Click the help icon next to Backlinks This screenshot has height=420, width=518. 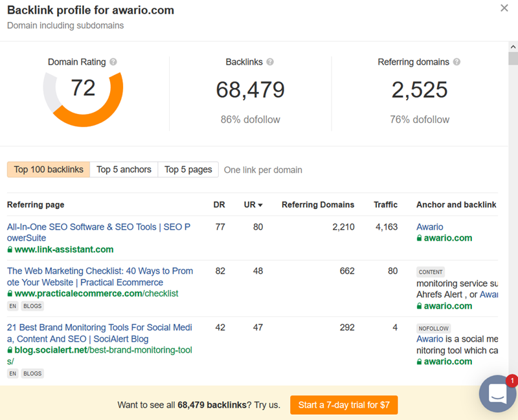click(x=270, y=62)
